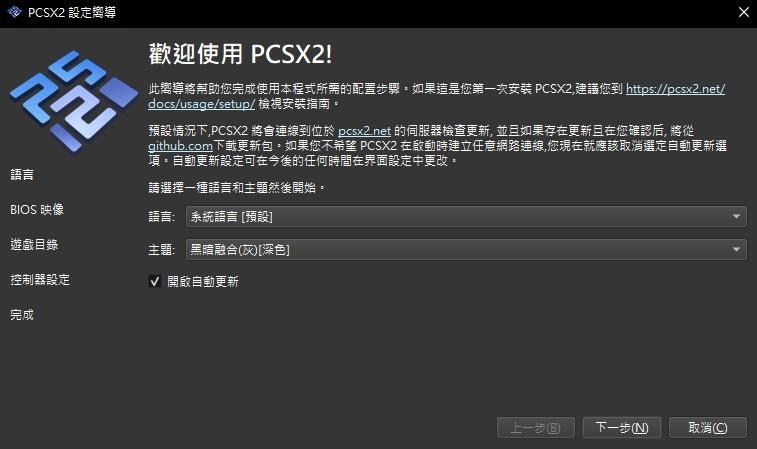Select the 控制器設定 step in sidebar
The width and height of the screenshot is (757, 449).
pyautogui.click(x=40, y=280)
